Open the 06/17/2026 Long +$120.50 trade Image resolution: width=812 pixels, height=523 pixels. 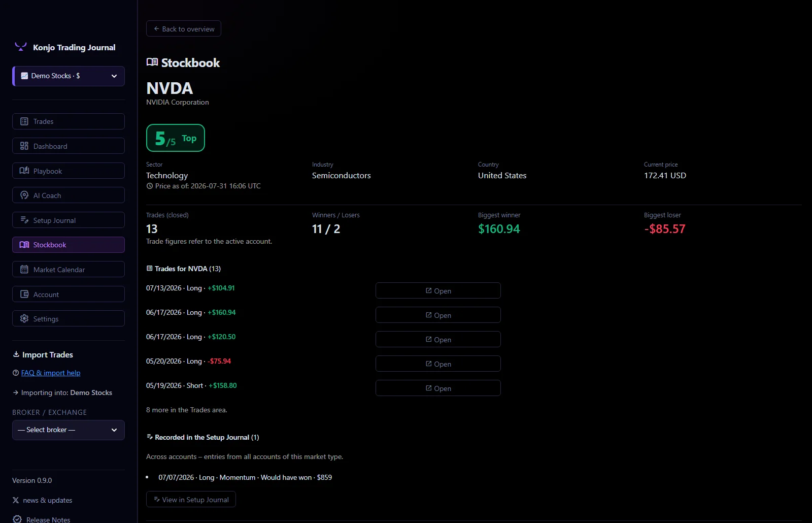[x=438, y=339]
